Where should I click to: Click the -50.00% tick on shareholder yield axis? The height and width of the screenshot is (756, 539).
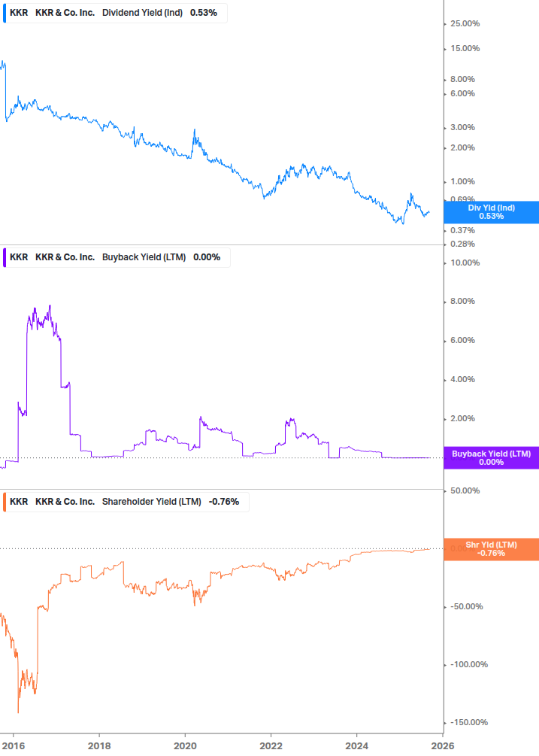467,606
